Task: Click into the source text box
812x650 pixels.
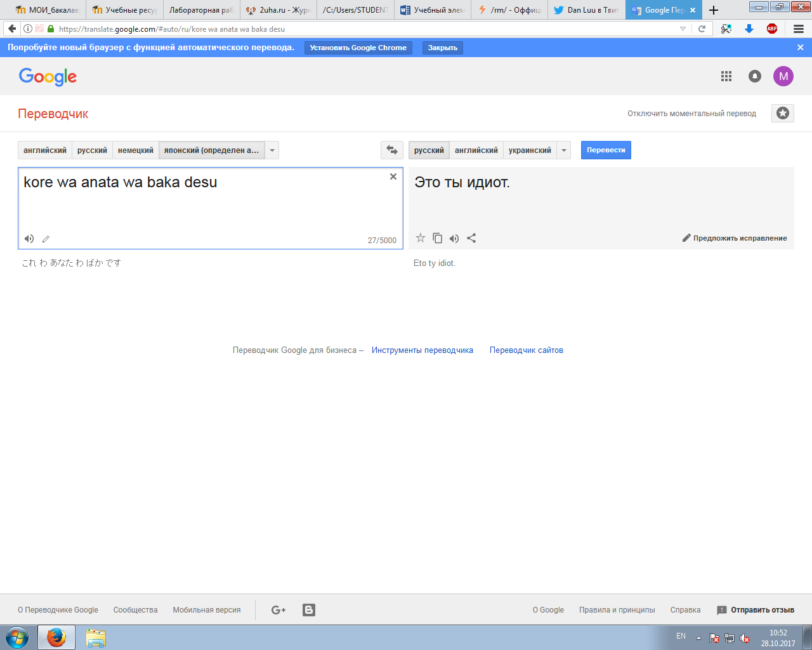Action: [x=211, y=208]
